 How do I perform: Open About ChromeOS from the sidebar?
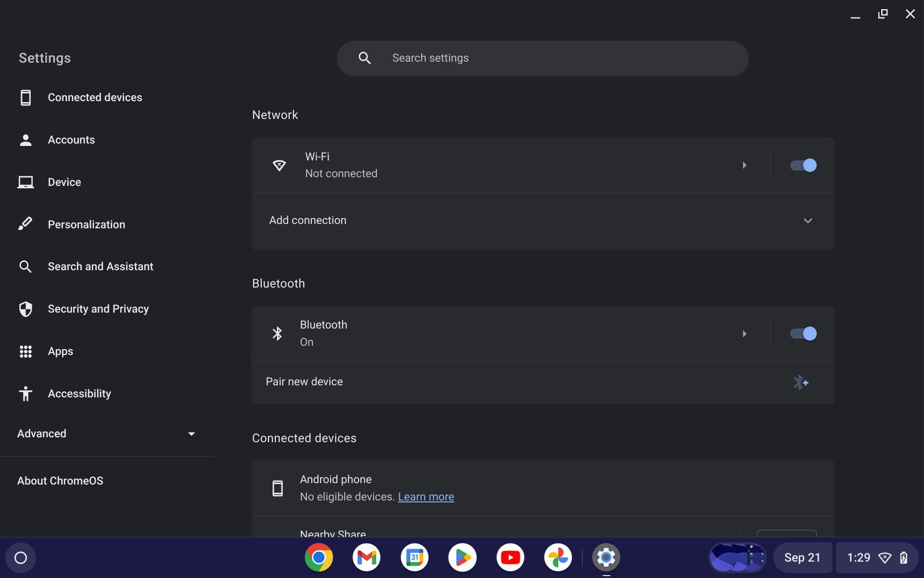(x=60, y=480)
